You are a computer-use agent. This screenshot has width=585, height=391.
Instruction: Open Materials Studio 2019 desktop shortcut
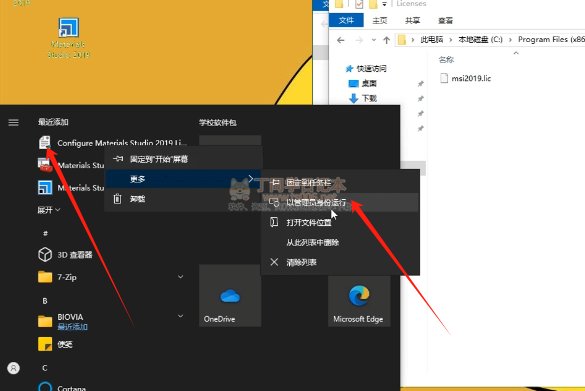point(69,37)
